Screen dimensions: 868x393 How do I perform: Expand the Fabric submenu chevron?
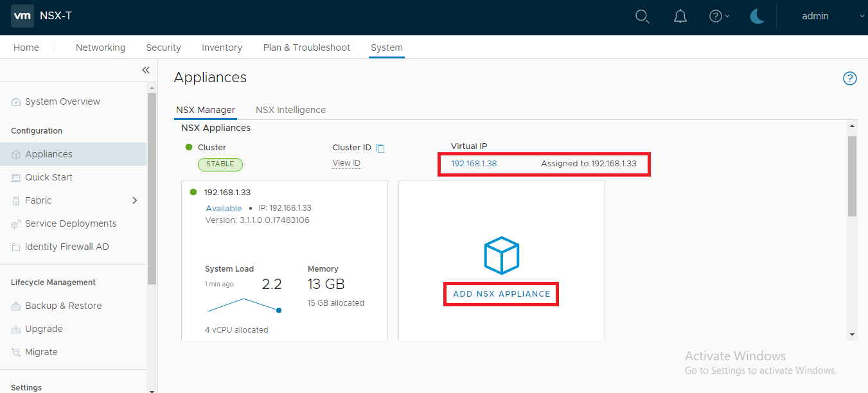(x=135, y=200)
